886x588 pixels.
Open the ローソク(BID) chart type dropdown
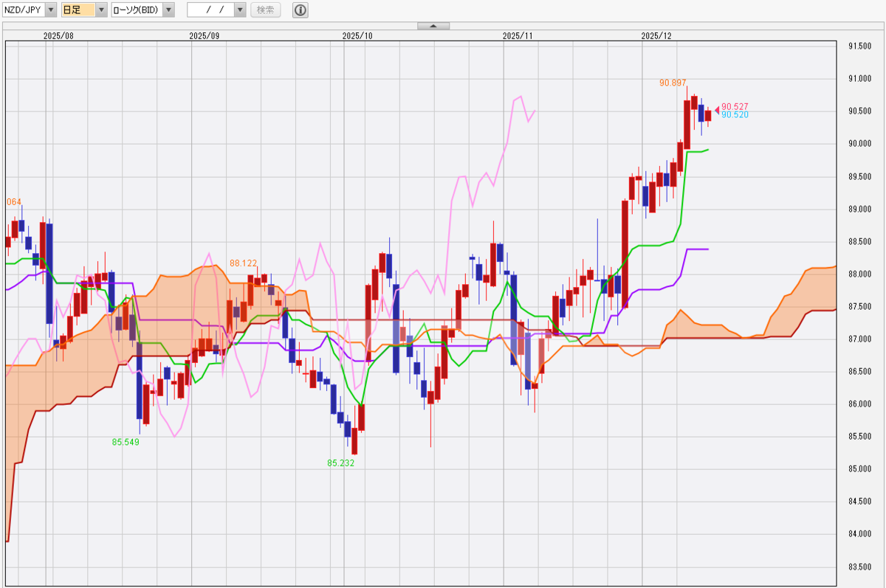tap(168, 10)
